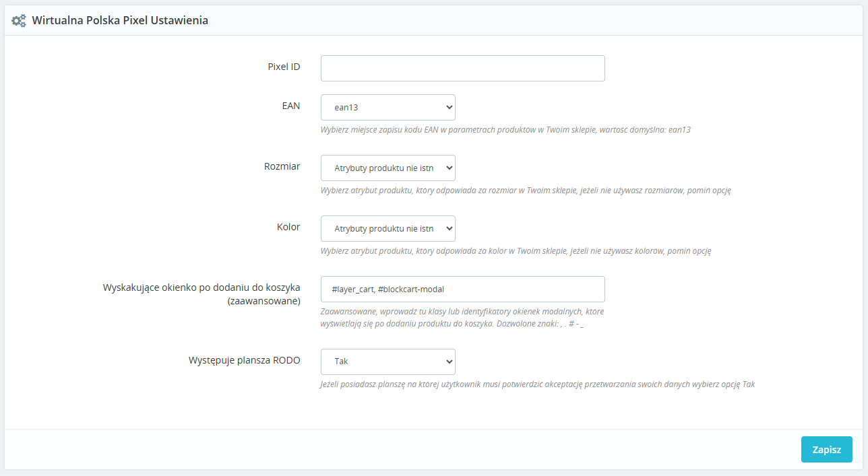This screenshot has width=868, height=476.
Task: Click the modal selectors field with #layer_cart
Action: [x=462, y=289]
